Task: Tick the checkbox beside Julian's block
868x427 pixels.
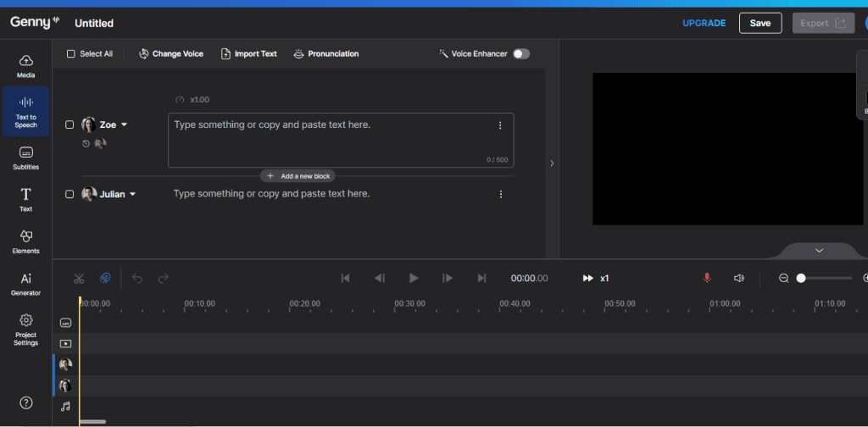Action: [70, 194]
